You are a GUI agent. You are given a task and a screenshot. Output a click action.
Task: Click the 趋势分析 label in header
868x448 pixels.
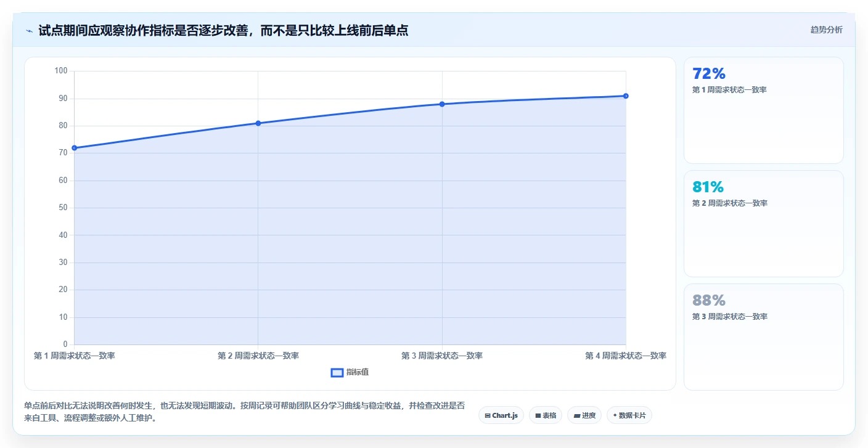pos(826,30)
